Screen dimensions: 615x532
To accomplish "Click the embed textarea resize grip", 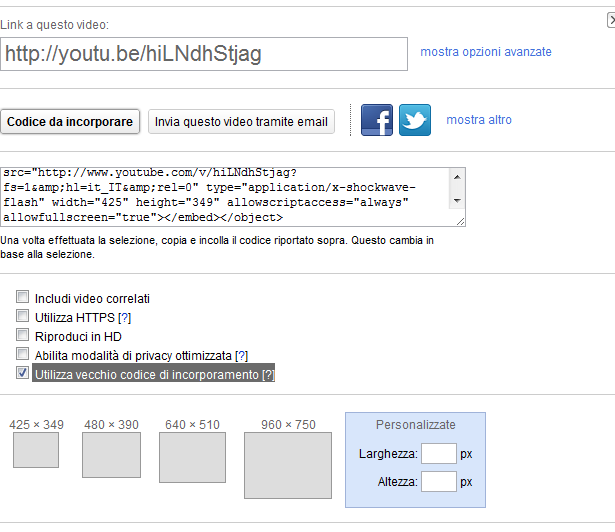I will click(x=461, y=222).
